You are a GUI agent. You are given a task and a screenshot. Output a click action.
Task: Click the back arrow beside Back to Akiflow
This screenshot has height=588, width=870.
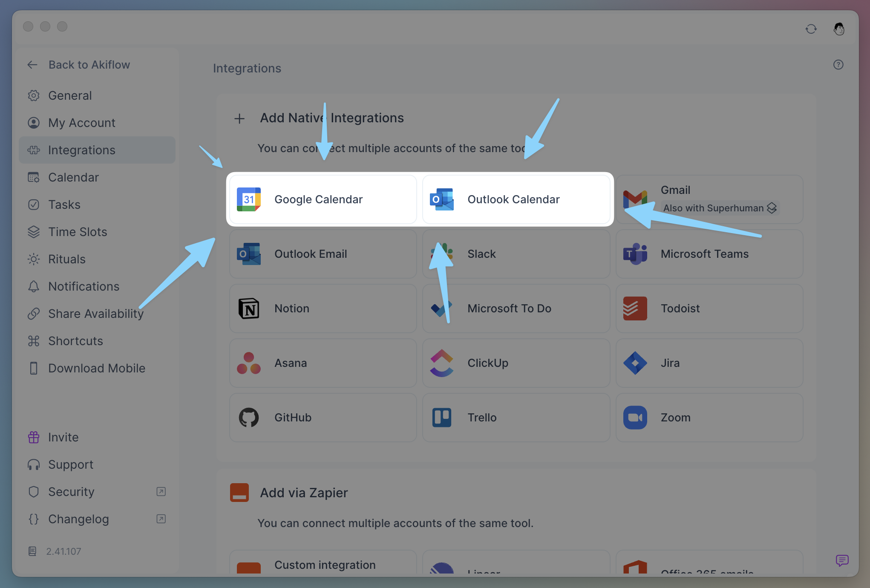coord(33,65)
